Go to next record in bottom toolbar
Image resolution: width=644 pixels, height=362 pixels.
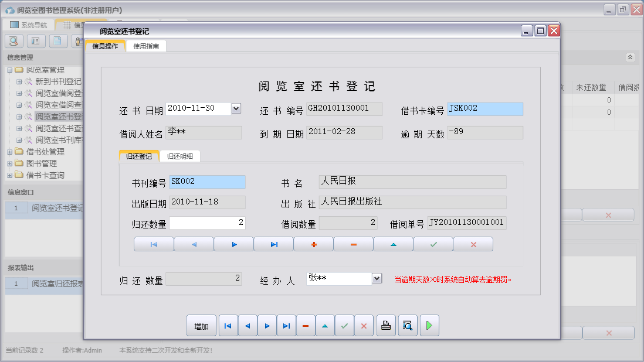267,326
